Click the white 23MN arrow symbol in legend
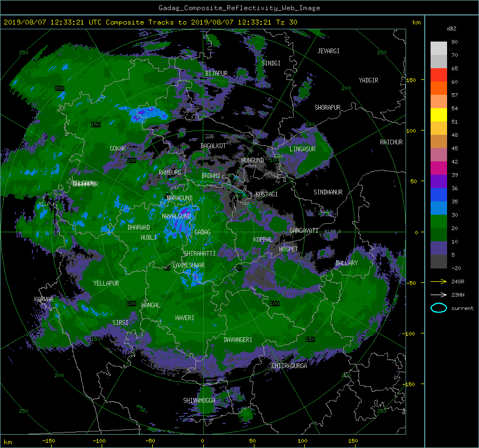The width and height of the screenshot is (479, 448). [439, 295]
